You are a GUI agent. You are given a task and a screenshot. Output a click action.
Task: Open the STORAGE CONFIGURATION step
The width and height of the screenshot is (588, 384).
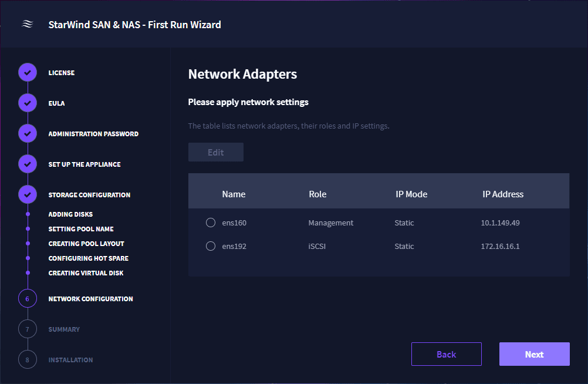(89, 195)
